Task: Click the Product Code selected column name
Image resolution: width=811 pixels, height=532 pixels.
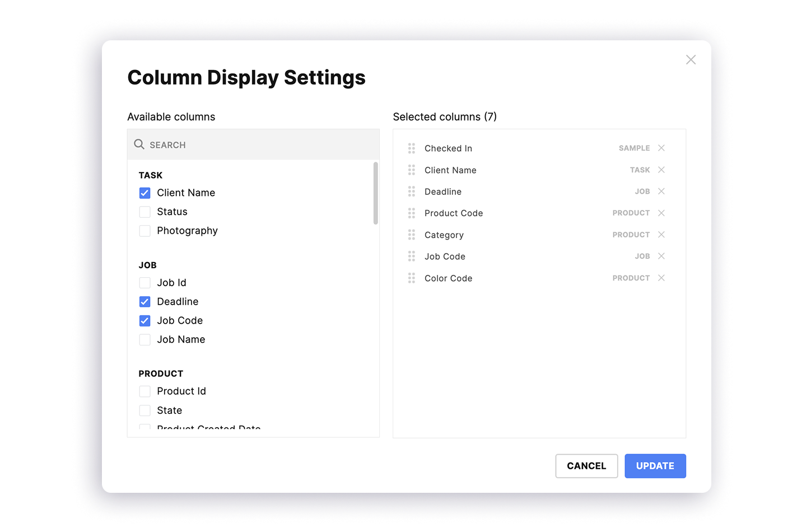Action: 454,213
